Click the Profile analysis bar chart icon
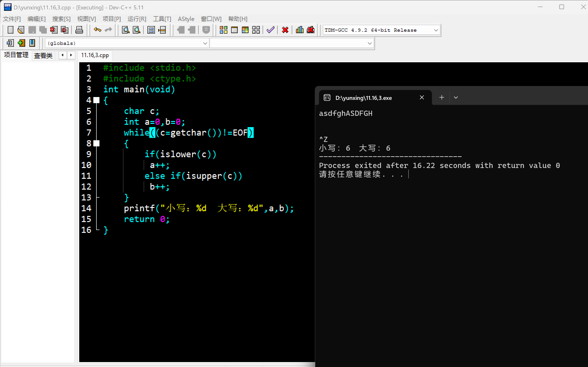588x367 pixels. (300, 30)
